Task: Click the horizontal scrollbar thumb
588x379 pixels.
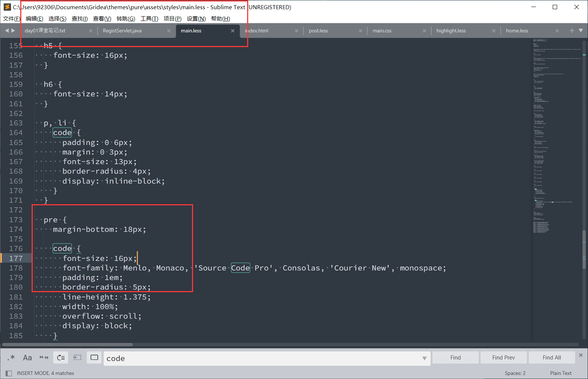Action: (x=67, y=345)
